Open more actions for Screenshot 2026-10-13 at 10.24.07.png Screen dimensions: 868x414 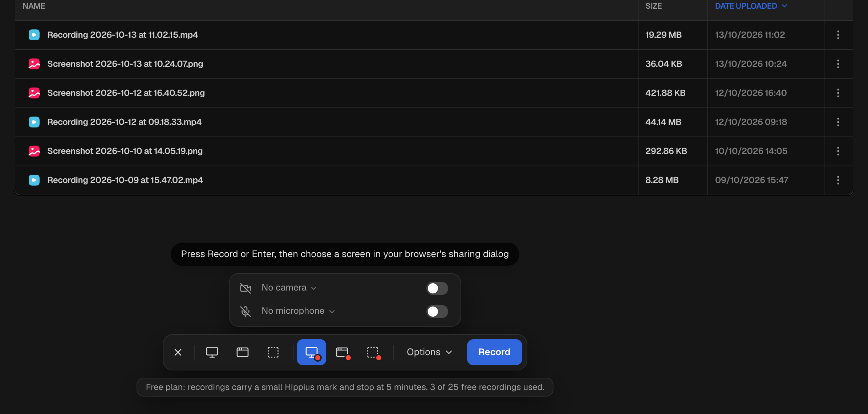[x=838, y=64]
